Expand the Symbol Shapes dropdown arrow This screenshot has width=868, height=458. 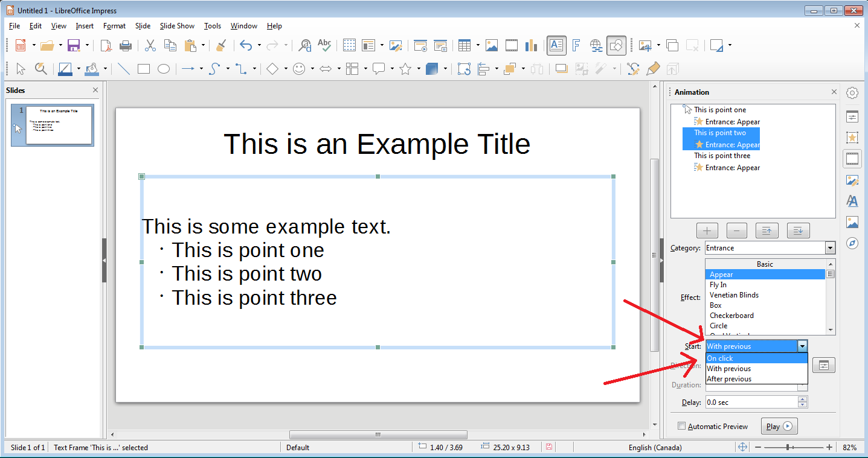click(312, 69)
